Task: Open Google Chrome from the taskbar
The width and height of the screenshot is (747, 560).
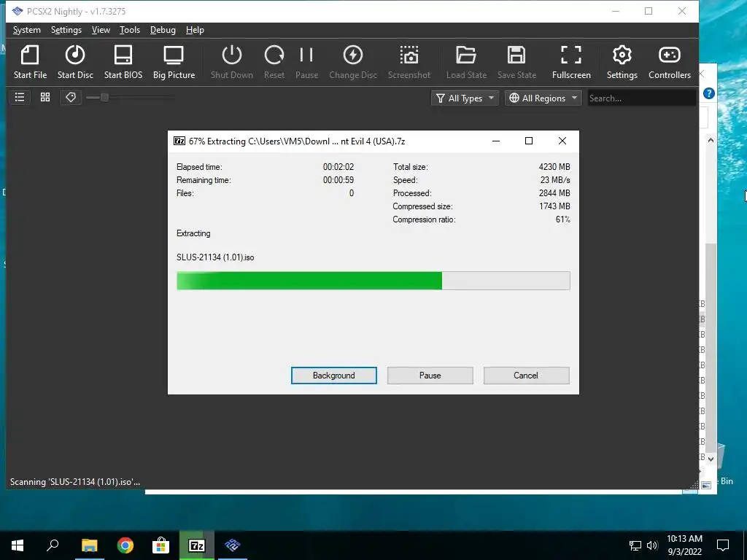Action: (x=125, y=545)
